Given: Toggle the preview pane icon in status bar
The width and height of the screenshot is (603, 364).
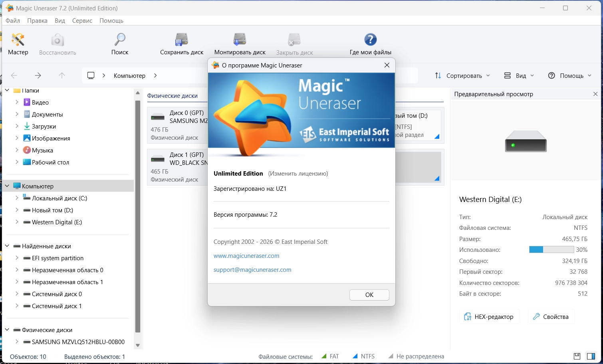Looking at the screenshot, I should pyautogui.click(x=591, y=356).
